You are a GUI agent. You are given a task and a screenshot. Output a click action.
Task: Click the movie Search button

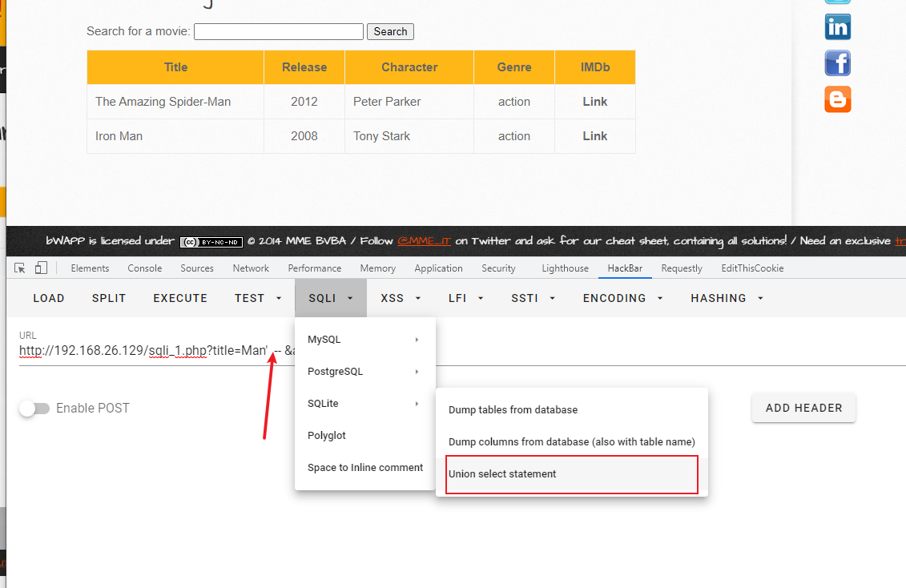[390, 32]
